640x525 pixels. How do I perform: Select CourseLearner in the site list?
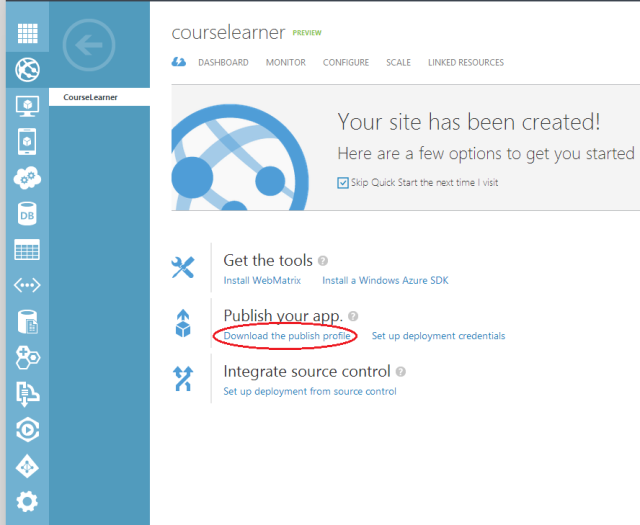pyautogui.click(x=99, y=97)
